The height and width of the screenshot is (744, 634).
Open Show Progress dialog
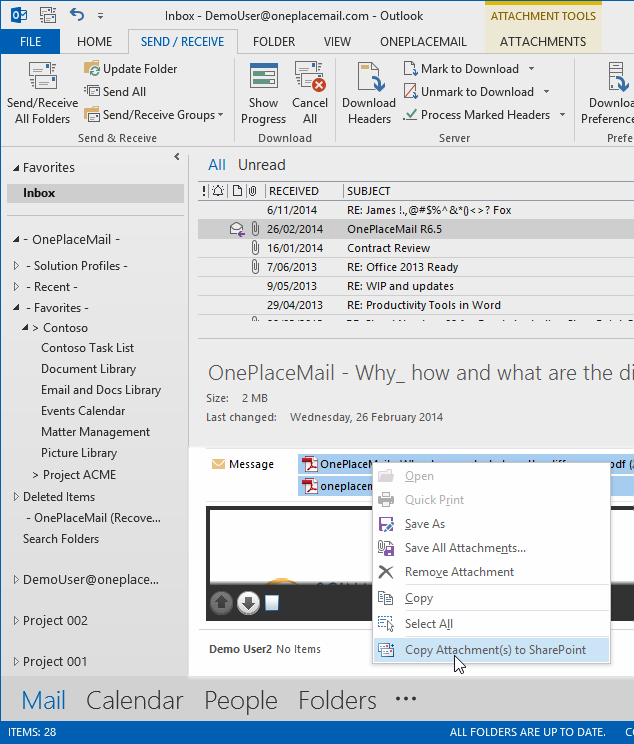[x=264, y=78]
